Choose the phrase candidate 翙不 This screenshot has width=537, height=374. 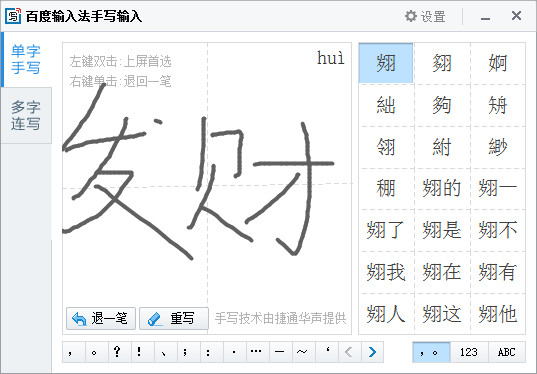498,230
